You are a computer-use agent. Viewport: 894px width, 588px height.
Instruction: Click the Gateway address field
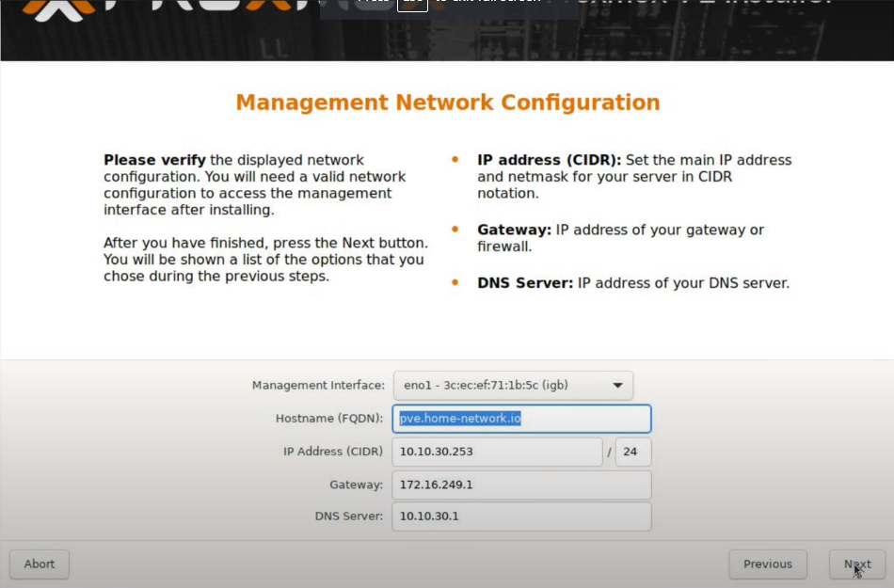click(x=521, y=485)
